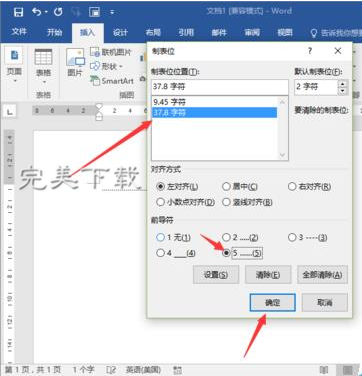The image size is (362, 376).
Task: Select the 37.8 字符 entry in the list
Action: (x=214, y=112)
